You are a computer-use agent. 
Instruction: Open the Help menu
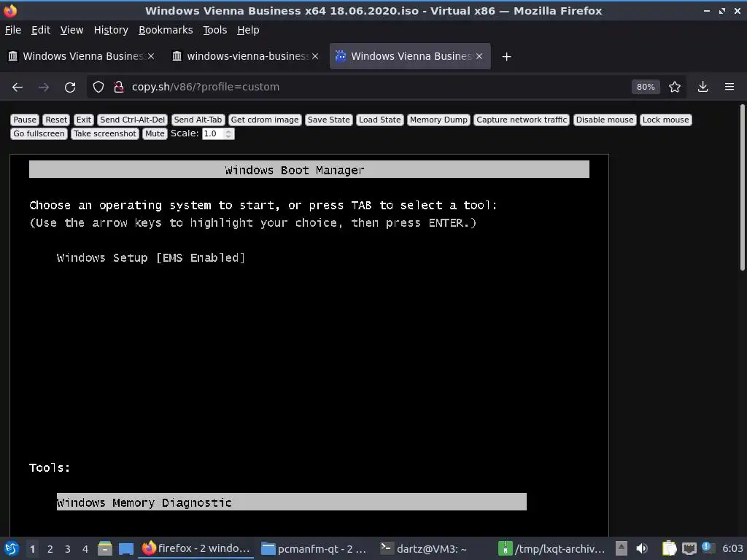click(x=248, y=30)
